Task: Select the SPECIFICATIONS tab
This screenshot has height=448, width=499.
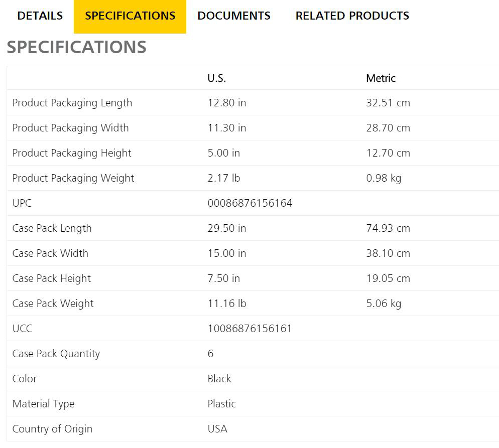Action: pyautogui.click(x=130, y=16)
